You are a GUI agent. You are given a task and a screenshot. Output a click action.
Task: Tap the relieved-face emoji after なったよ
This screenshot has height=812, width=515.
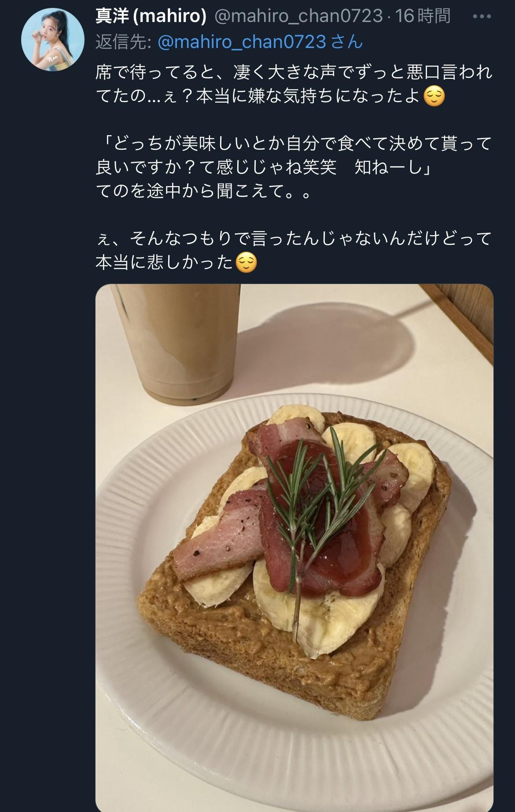[x=434, y=96]
